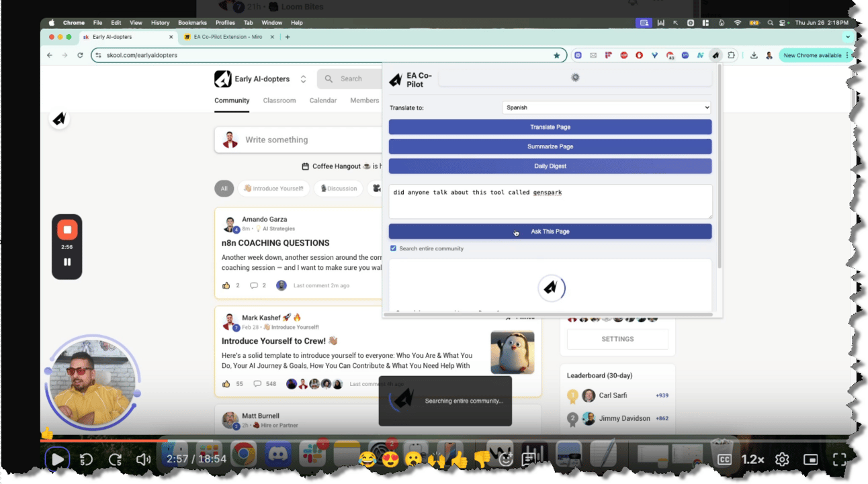
Task: Open the Apple menu
Action: (x=52, y=23)
